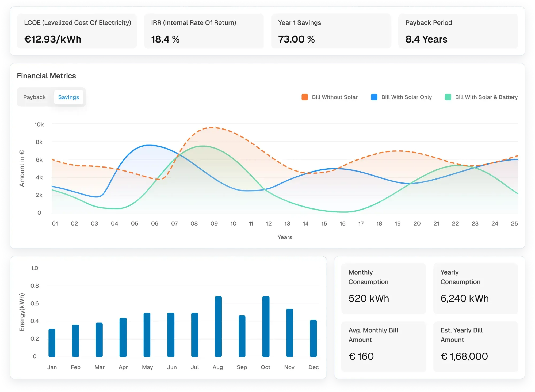Click the orange Bill Without Solar swatch
This screenshot has width=535, height=392.
[x=304, y=97]
